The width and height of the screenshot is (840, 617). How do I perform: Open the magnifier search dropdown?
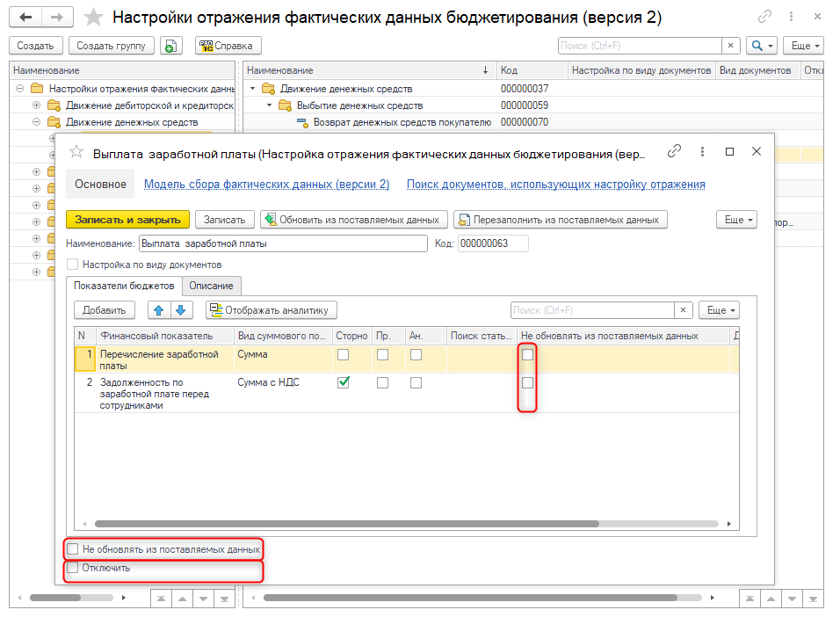pyautogui.click(x=762, y=46)
